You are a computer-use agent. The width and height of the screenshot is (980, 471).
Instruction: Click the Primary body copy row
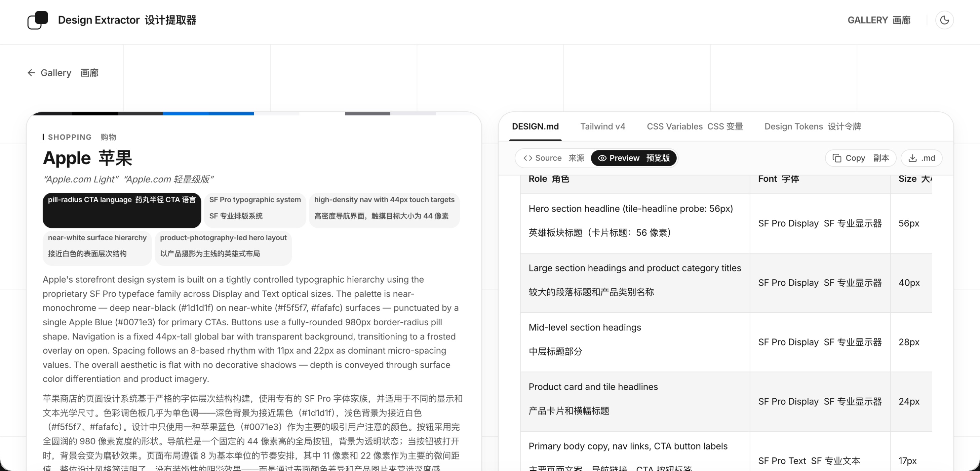point(726,451)
